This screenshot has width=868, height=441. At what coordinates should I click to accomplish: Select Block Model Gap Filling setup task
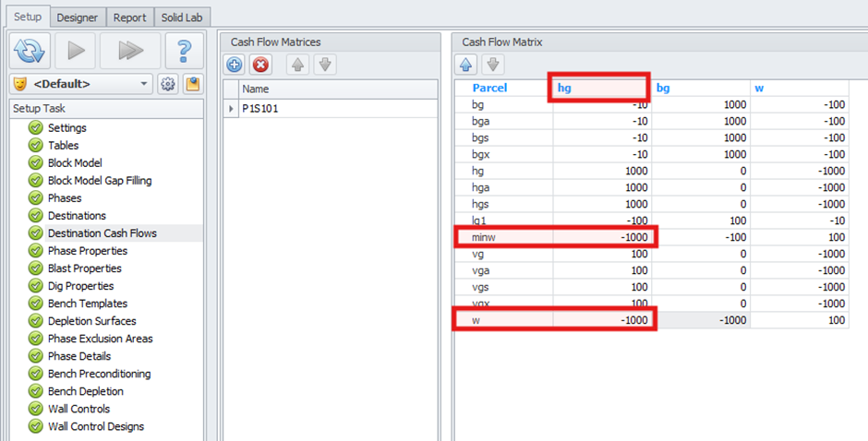pyautogui.click(x=100, y=181)
